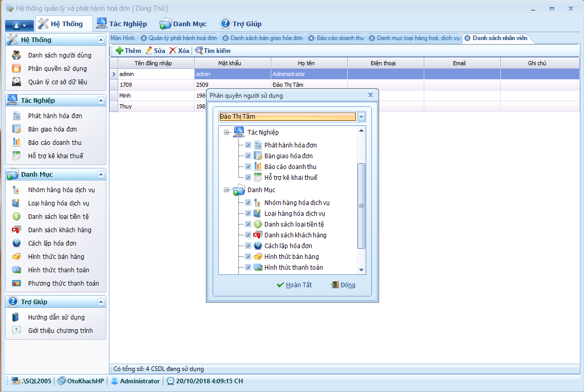The image size is (584, 392).
Task: Click the Tìm kiếm search toolbar icon
Action: pyautogui.click(x=199, y=51)
